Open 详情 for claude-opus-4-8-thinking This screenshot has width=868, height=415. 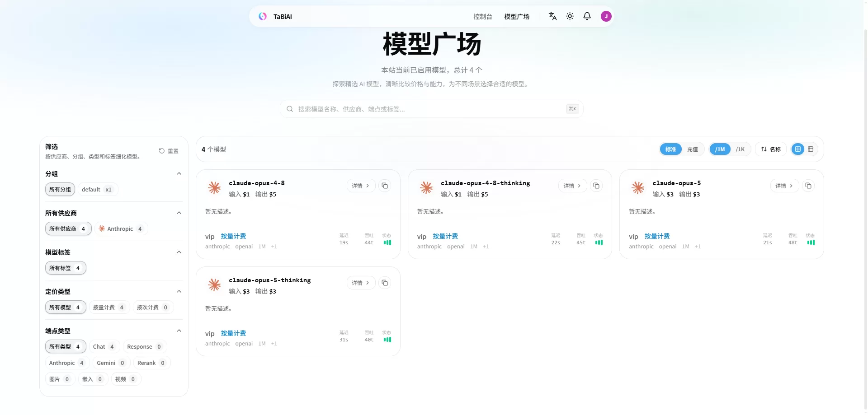[x=572, y=186]
